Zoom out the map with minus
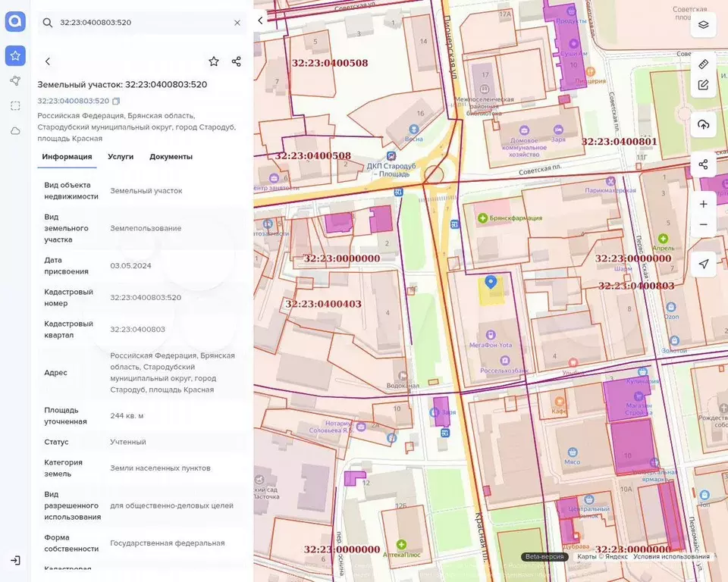 point(704,224)
